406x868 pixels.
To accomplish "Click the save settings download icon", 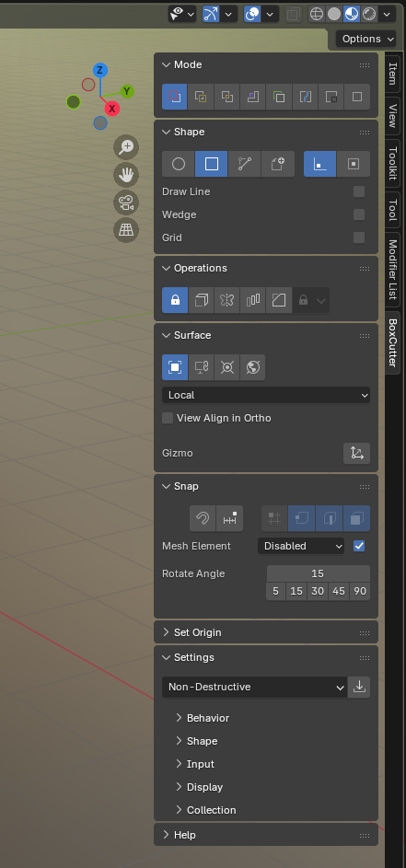I will [x=359, y=687].
